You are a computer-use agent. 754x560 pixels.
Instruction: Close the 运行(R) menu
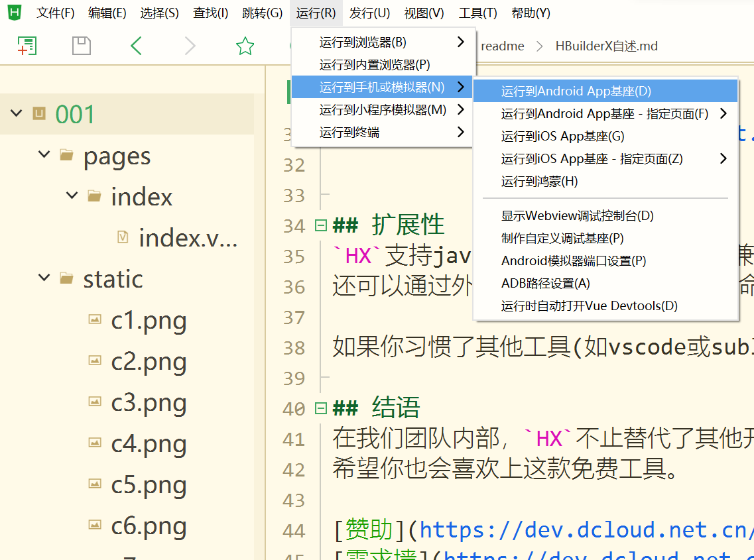point(316,13)
